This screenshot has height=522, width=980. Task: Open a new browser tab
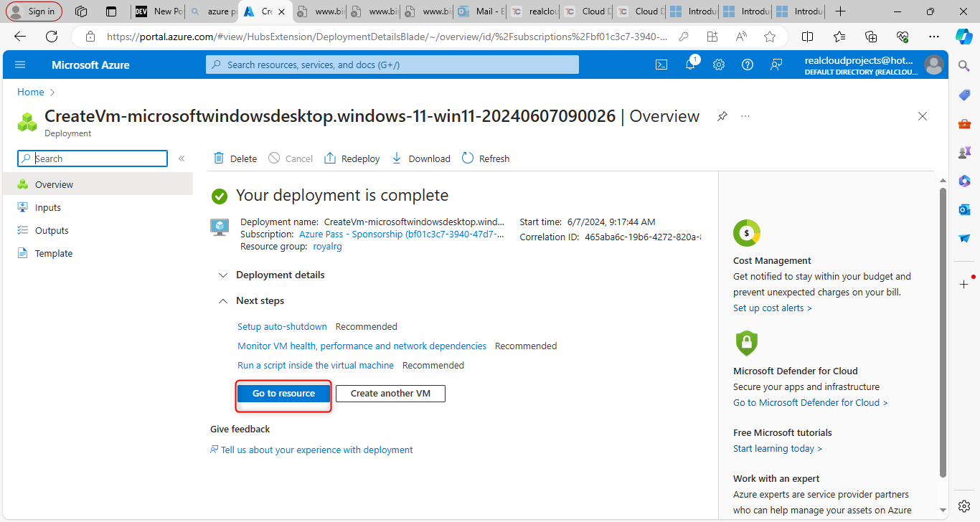tap(841, 11)
